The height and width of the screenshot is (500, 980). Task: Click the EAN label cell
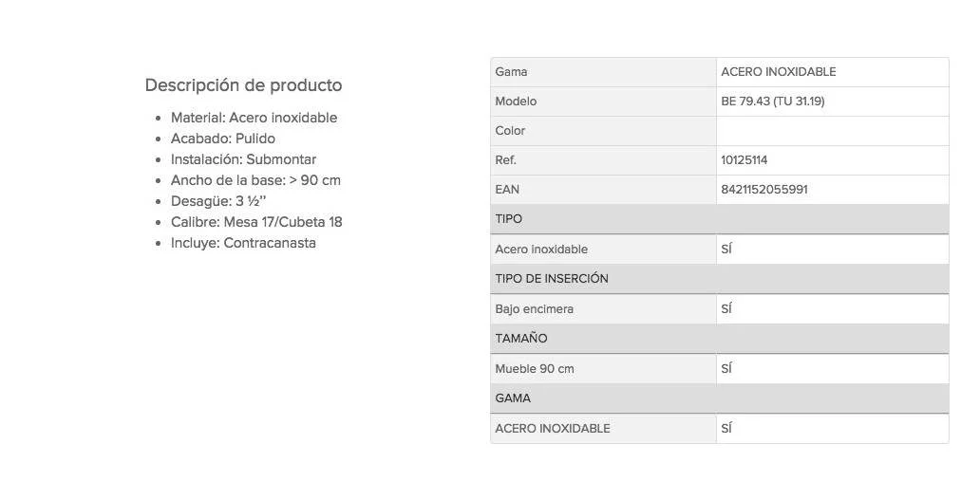tap(507, 190)
